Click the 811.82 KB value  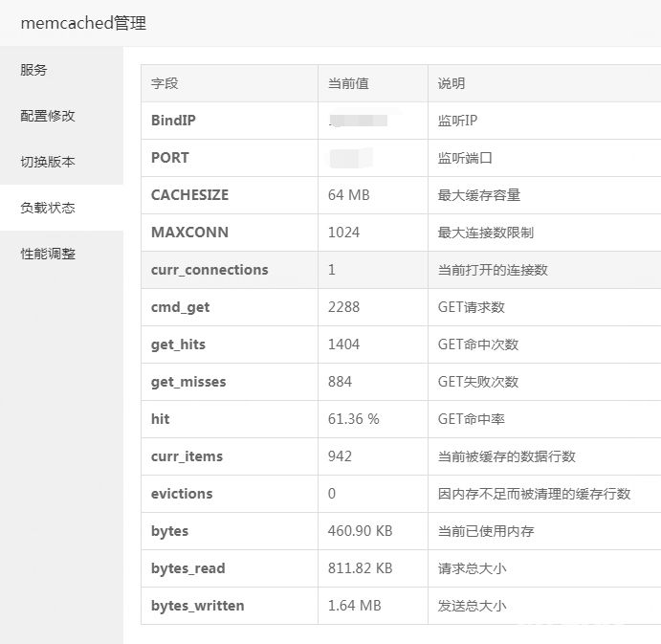(361, 568)
